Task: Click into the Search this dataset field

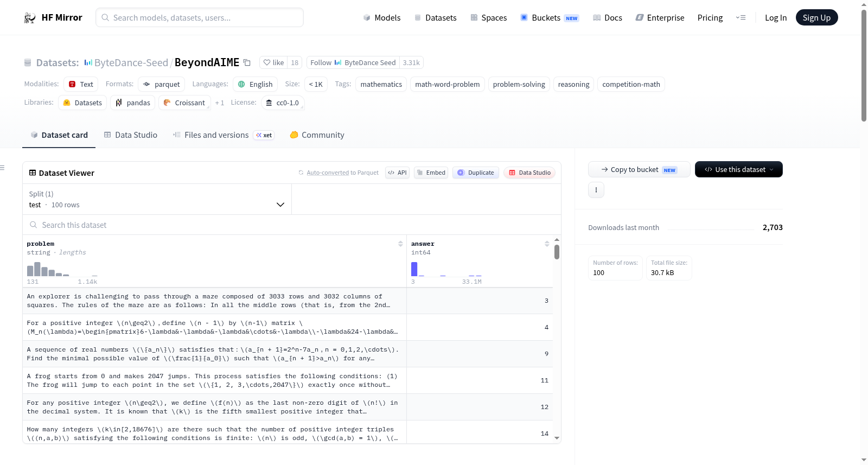Action: coord(292,225)
